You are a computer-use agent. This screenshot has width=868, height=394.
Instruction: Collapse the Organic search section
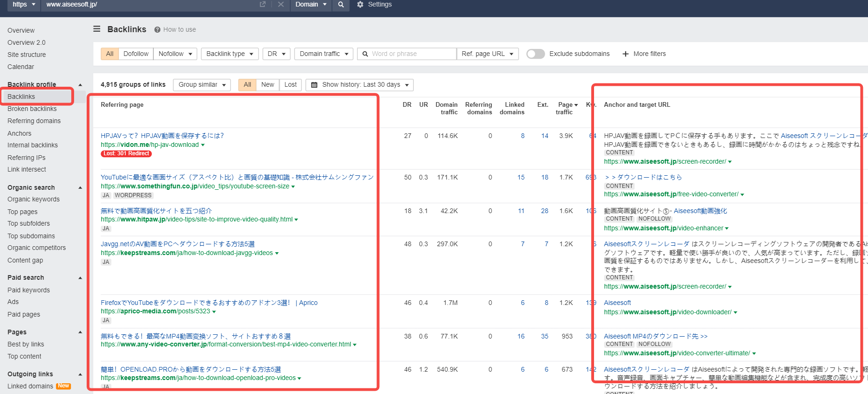pos(80,187)
